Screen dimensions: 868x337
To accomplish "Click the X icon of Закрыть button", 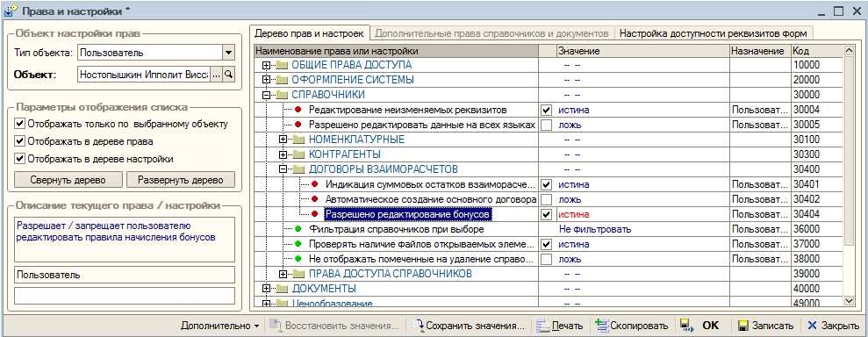I will 812,326.
